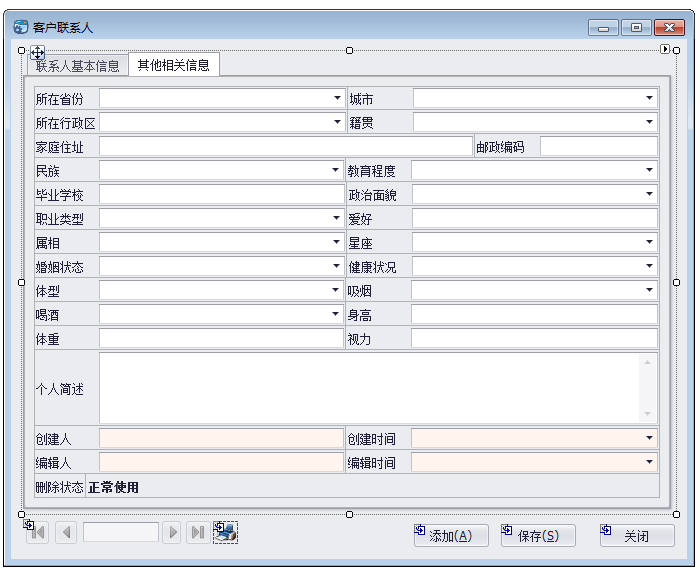Screen dimensions: 700x572
Task: Expand the 婚姻状态 dropdown
Action: point(336,266)
